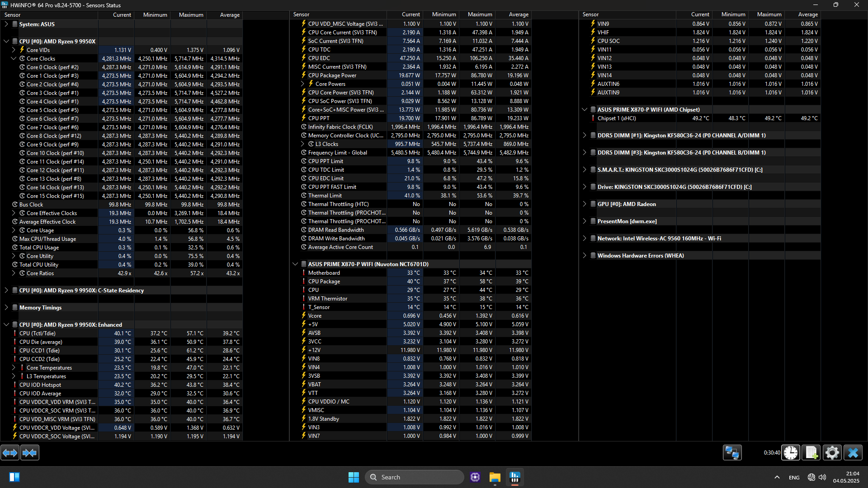Collapse the Core Clocks tree node
868x488 pixels.
coord(14,59)
